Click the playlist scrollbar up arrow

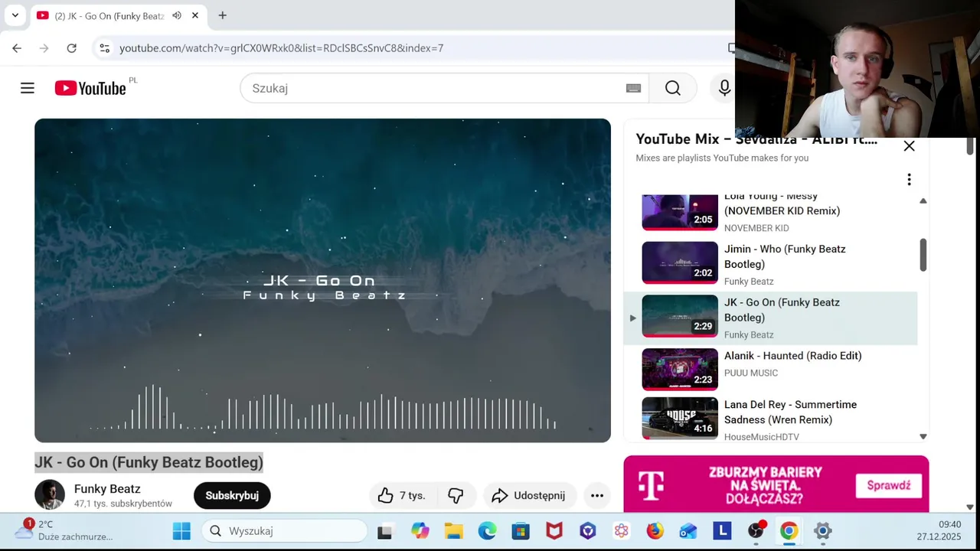coord(923,201)
